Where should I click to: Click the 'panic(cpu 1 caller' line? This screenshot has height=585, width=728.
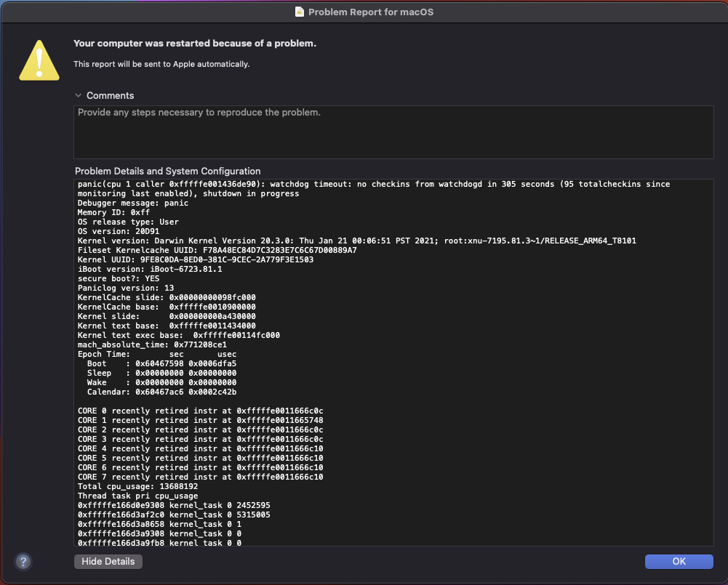[374, 189]
